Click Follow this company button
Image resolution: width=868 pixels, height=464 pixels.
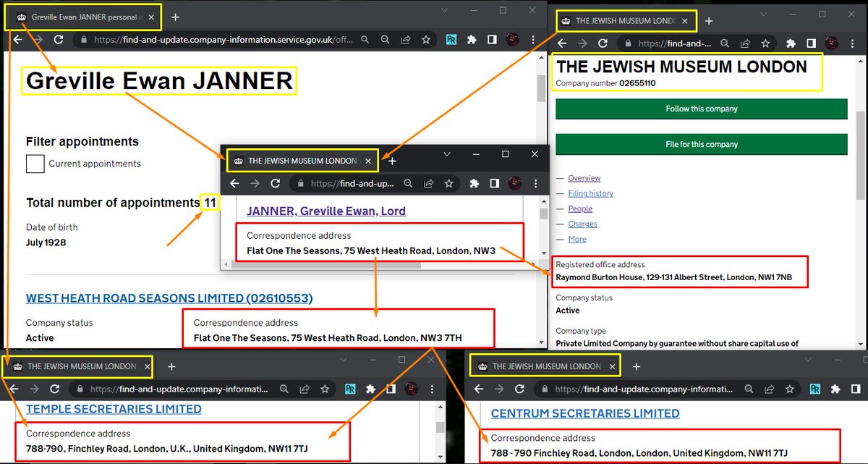[x=701, y=109]
